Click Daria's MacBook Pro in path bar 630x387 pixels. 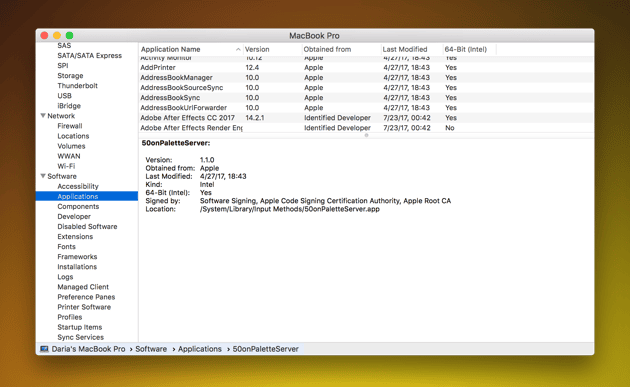[x=88, y=349]
